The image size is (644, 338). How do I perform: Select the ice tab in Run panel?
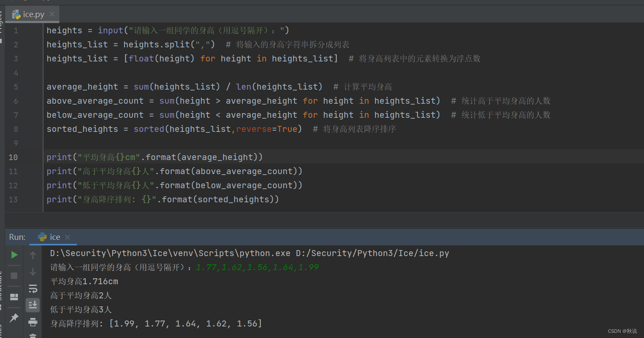[x=53, y=237]
